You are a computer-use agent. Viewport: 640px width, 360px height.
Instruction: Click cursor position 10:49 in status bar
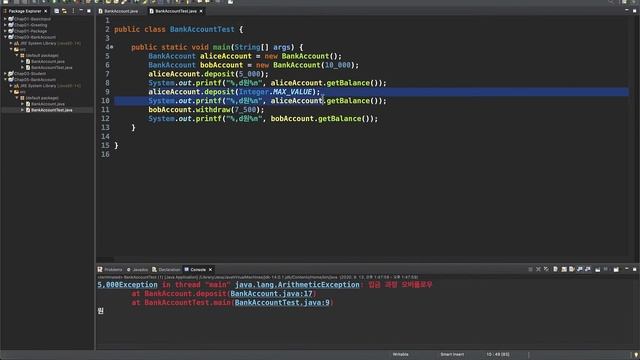pos(498,354)
